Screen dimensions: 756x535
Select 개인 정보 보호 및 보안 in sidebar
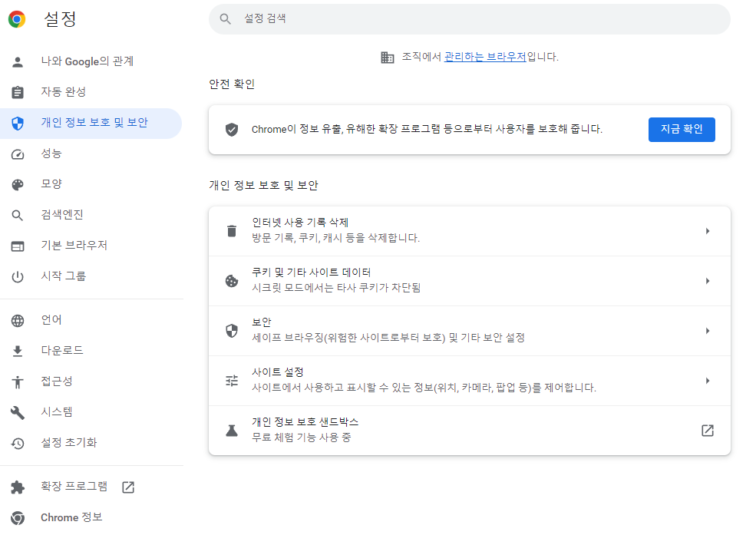click(91, 124)
